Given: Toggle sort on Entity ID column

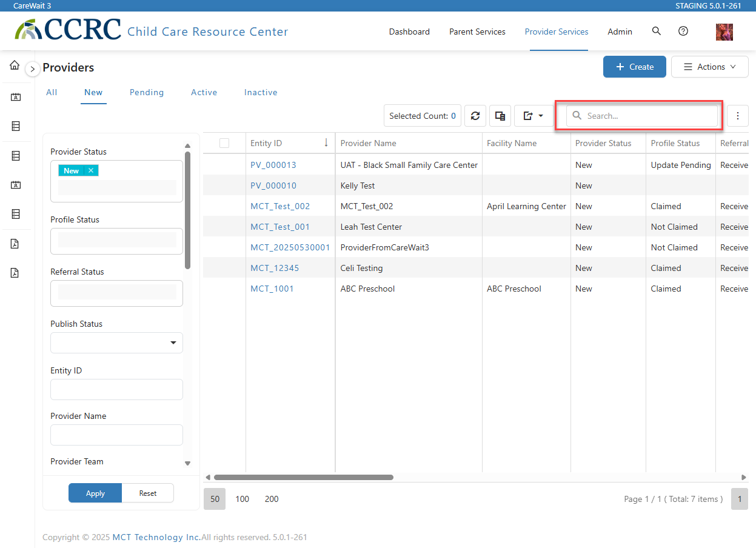Looking at the screenshot, I should [290, 143].
